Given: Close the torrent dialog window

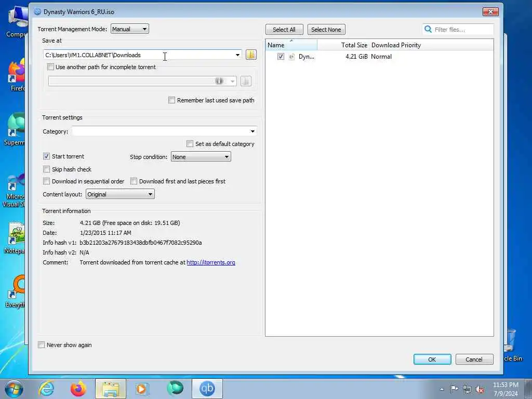Looking at the screenshot, I should [490, 12].
